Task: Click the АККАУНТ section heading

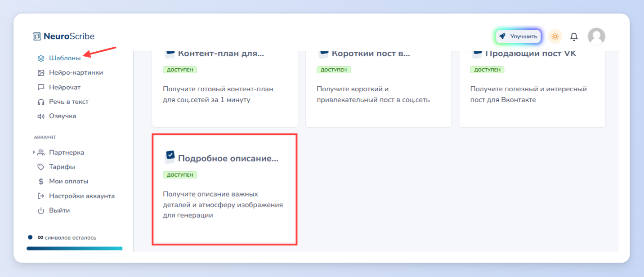Action: (x=45, y=137)
